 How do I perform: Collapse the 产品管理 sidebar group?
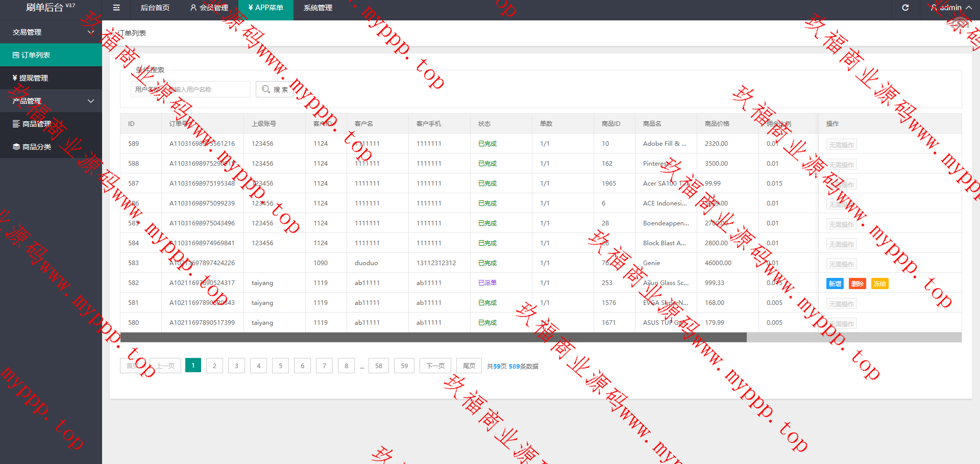[51, 101]
